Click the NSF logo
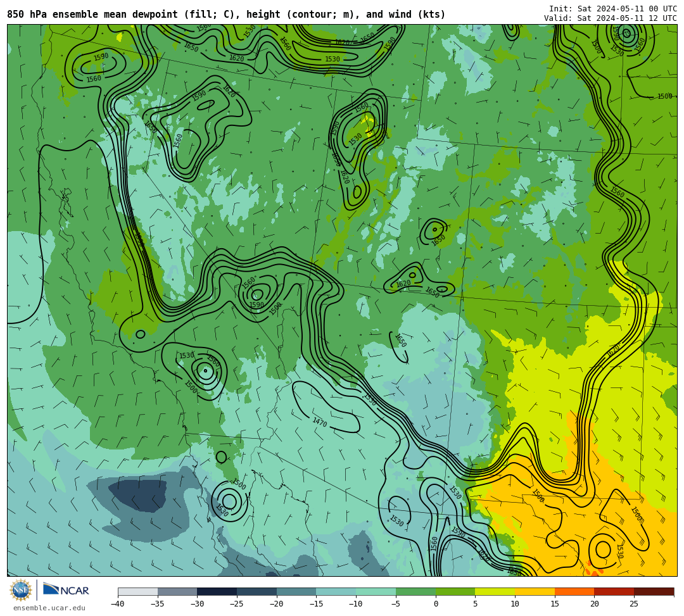This screenshot has width=684, height=616. click(x=21, y=590)
